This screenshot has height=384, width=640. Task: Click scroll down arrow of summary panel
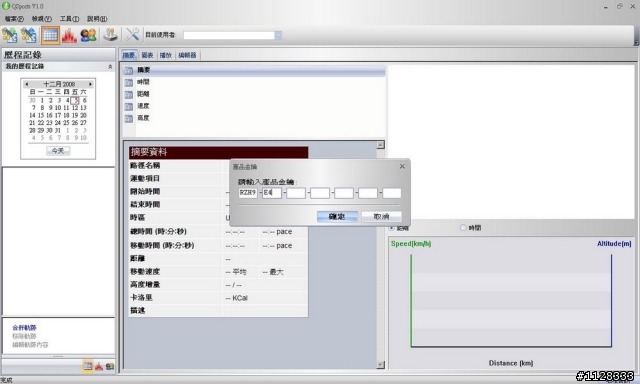click(x=380, y=364)
